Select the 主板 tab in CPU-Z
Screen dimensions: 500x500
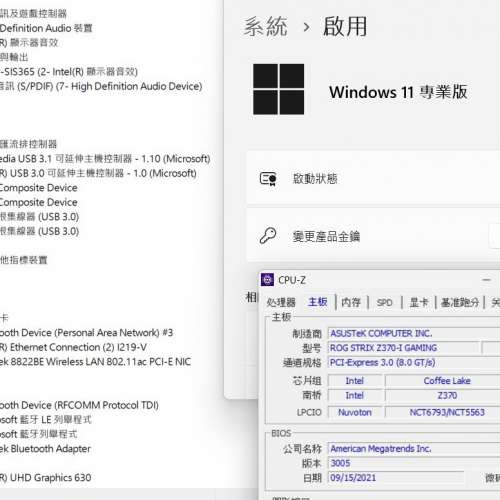click(318, 302)
